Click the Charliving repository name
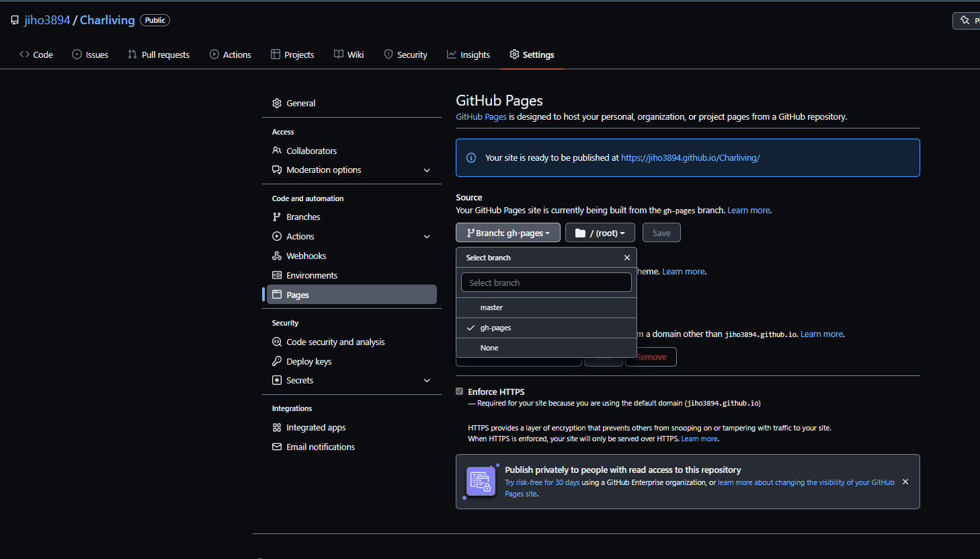This screenshot has width=980, height=559. pyautogui.click(x=108, y=20)
